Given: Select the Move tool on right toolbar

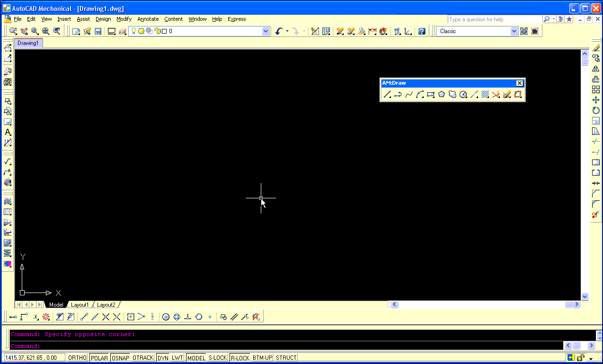Looking at the screenshot, I should 596,100.
